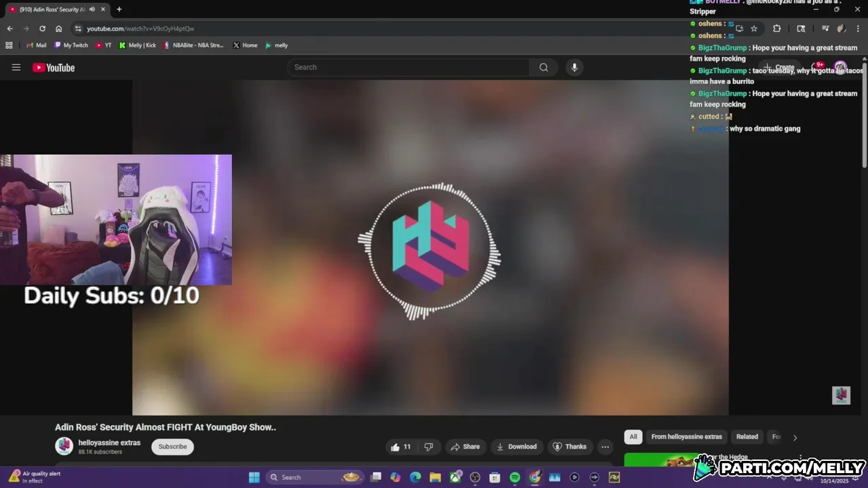Open the YouTube Create button
The width and height of the screenshot is (868, 488).
pyautogui.click(x=780, y=67)
